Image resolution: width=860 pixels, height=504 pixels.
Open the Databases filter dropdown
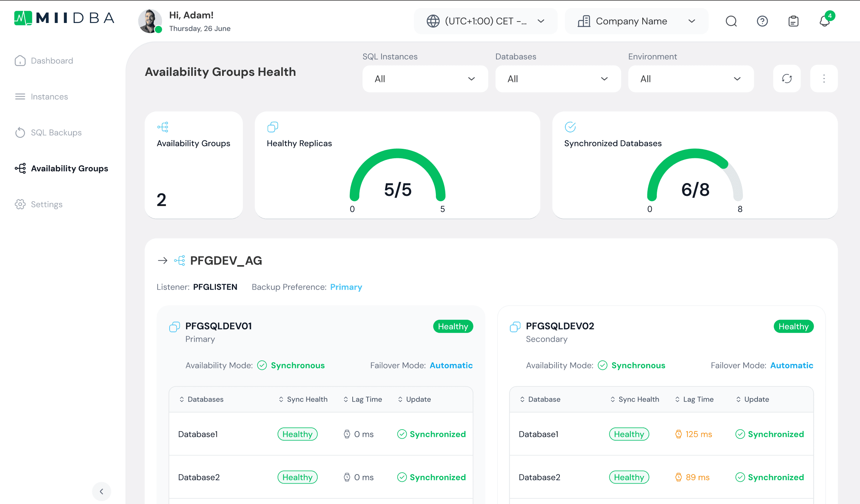pos(558,79)
